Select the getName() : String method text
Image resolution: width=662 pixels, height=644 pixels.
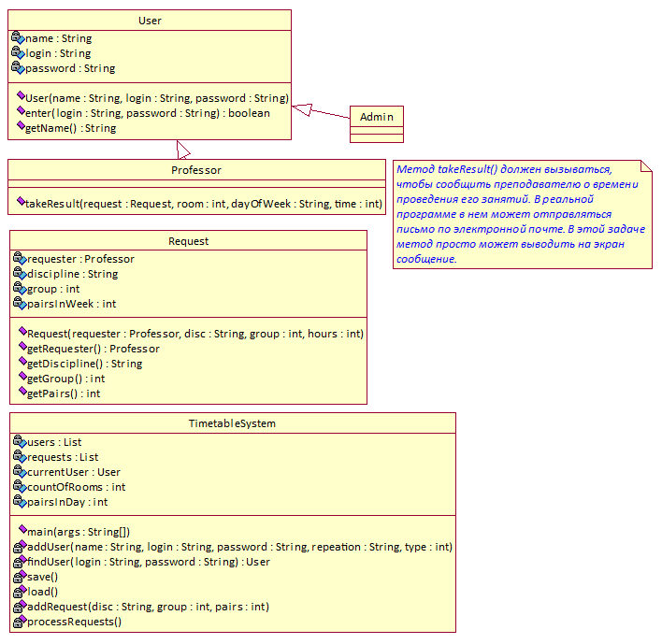click(71, 128)
